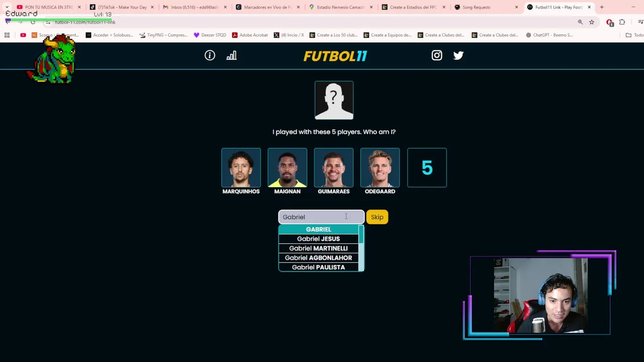The width and height of the screenshot is (644, 362).
Task: Choose Gabriel PAULISTA from suggestions
Action: coord(318,267)
